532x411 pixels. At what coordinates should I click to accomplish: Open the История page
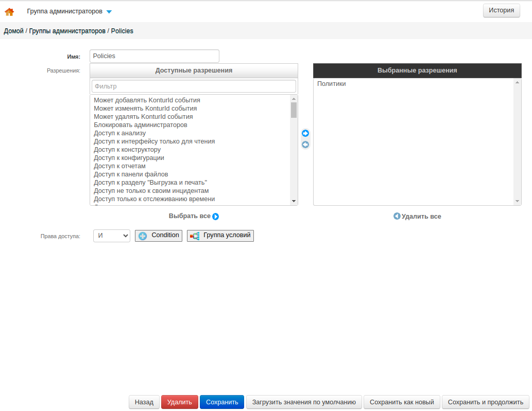[501, 10]
